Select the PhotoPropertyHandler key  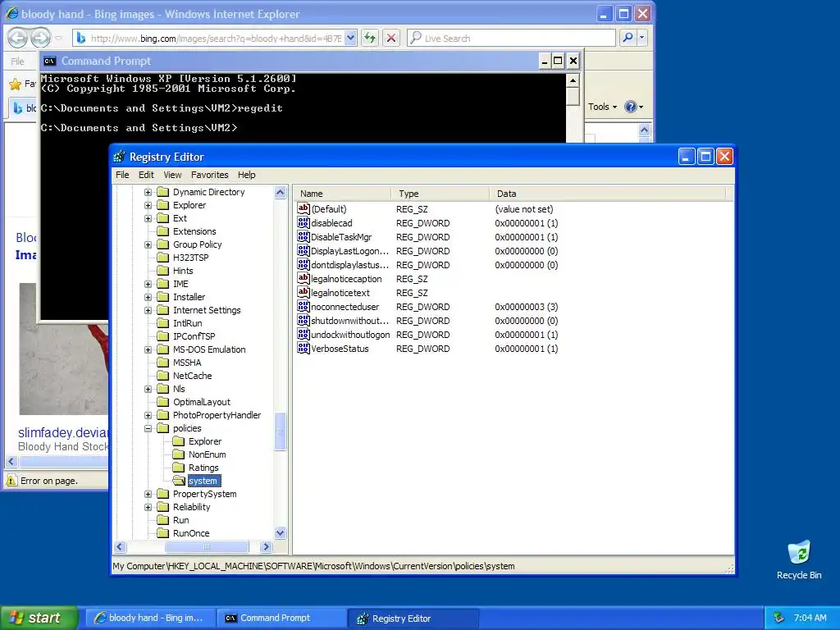[x=217, y=414]
